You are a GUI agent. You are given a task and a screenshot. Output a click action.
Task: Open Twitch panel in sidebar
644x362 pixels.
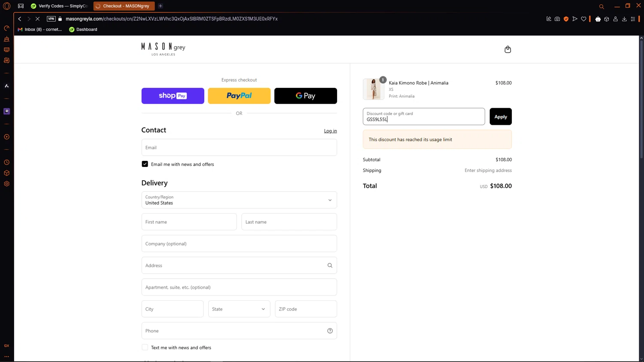pyautogui.click(x=6, y=111)
